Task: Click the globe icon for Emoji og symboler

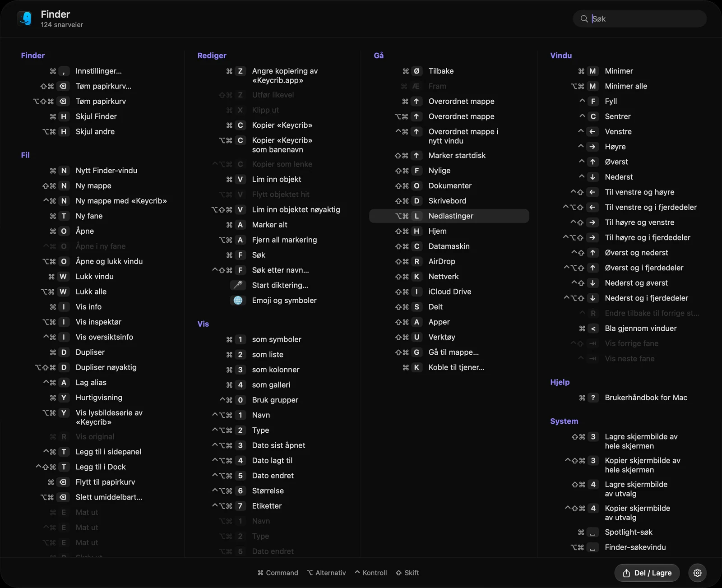Action: [x=238, y=301]
